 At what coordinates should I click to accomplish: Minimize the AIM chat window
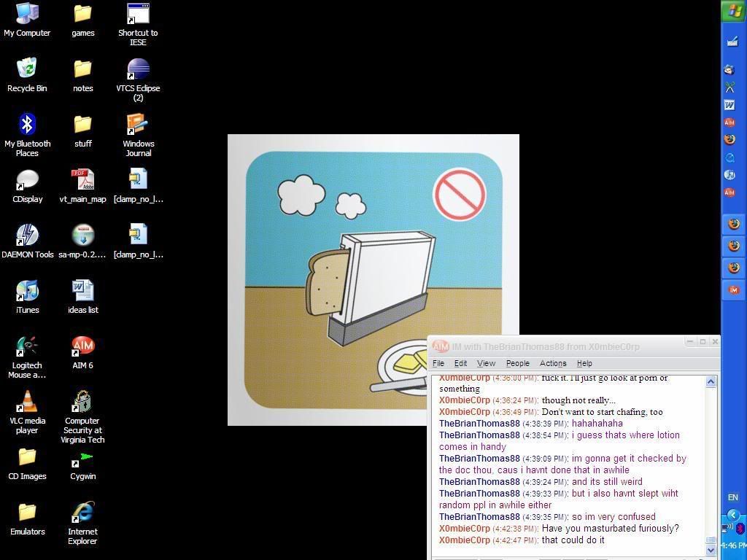pyautogui.click(x=689, y=341)
